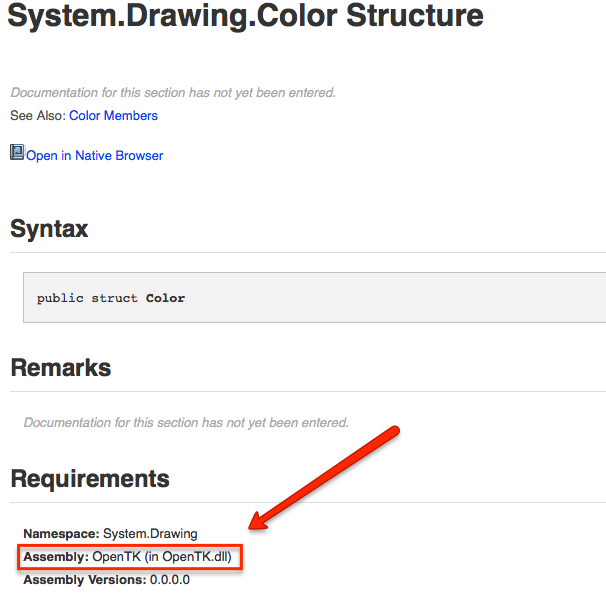
Task: Click the placeholder documentation text under the title
Action: point(173,93)
